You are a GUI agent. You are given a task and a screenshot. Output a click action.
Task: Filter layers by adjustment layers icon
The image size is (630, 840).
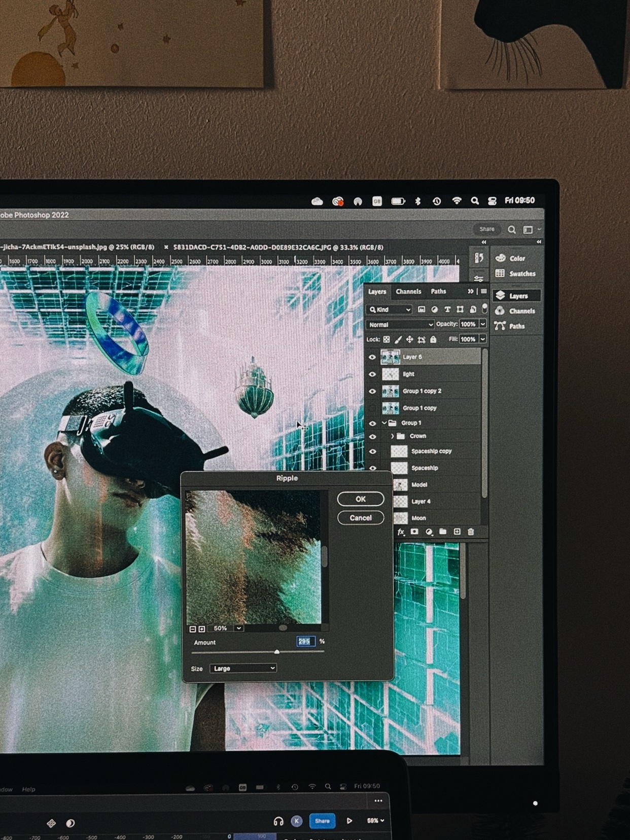pyautogui.click(x=435, y=309)
